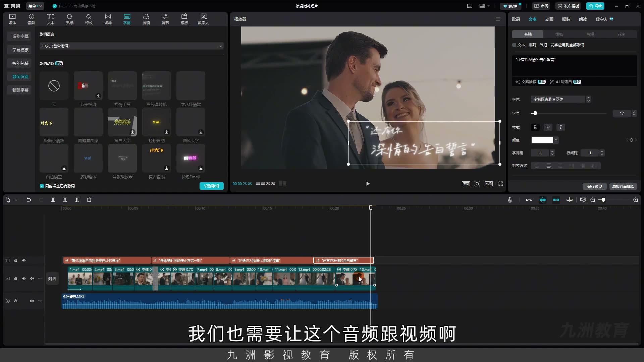Open the layout dropdown in title bar
The height and width of the screenshot is (362, 644).
[x=484, y=6]
